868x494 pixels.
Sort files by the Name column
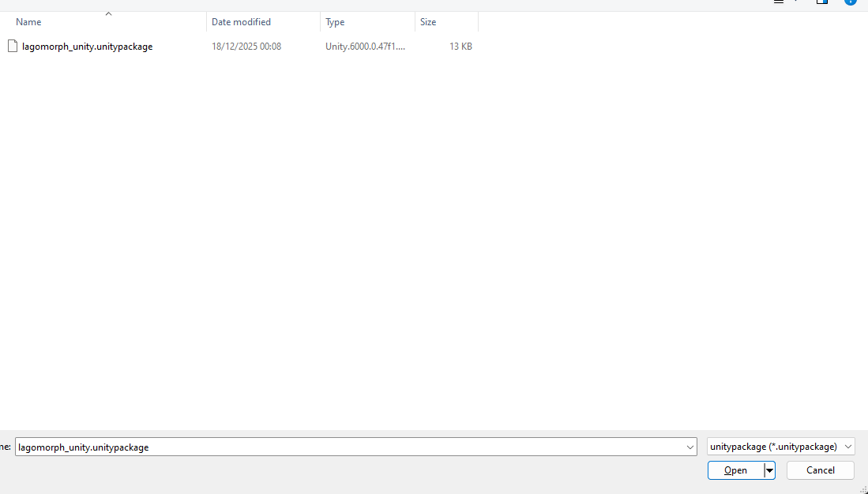tap(28, 22)
